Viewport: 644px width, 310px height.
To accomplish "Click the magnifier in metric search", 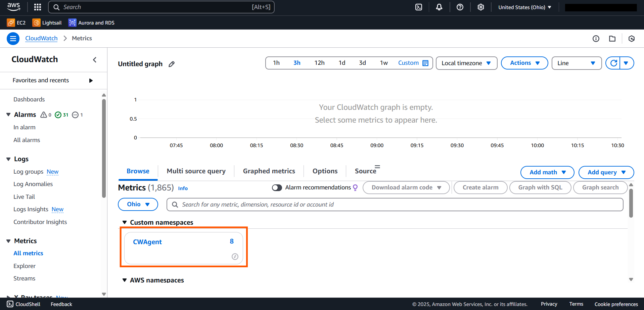I will click(x=175, y=205).
